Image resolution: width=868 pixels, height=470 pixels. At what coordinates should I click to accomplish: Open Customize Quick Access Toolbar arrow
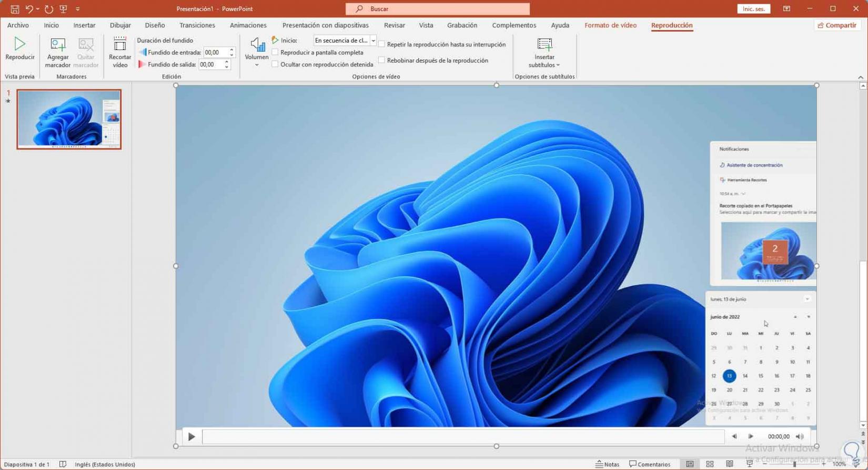tap(78, 9)
